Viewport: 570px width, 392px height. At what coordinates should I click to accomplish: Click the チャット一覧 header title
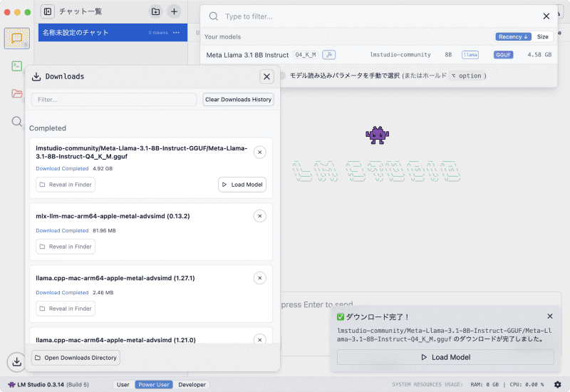(81, 11)
